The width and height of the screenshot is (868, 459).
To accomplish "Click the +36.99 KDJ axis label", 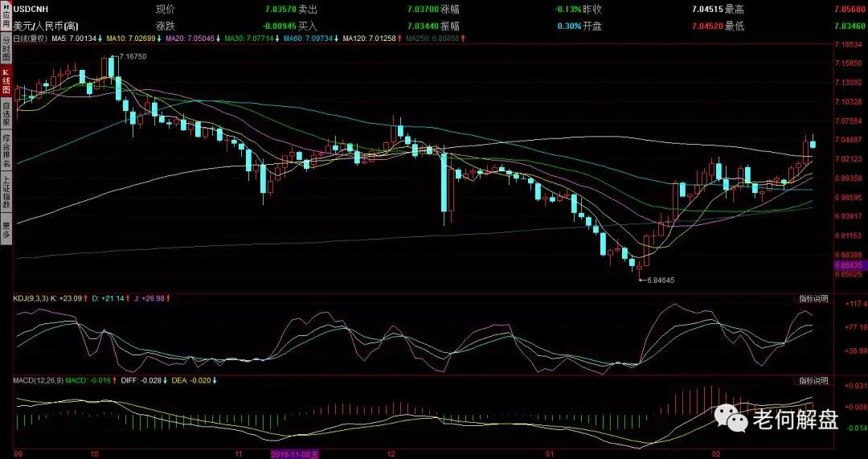I will tap(855, 350).
